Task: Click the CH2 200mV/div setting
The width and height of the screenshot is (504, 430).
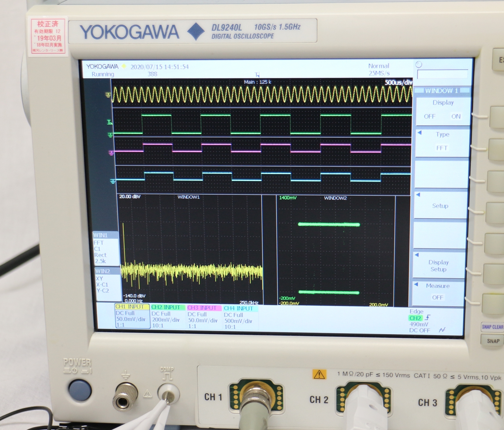Action: pyautogui.click(x=166, y=320)
